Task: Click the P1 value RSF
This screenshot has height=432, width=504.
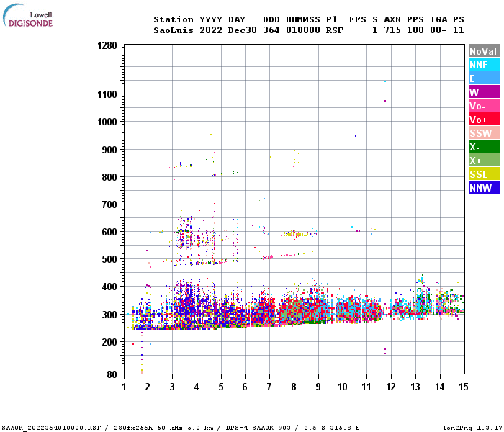Action: pyautogui.click(x=334, y=30)
